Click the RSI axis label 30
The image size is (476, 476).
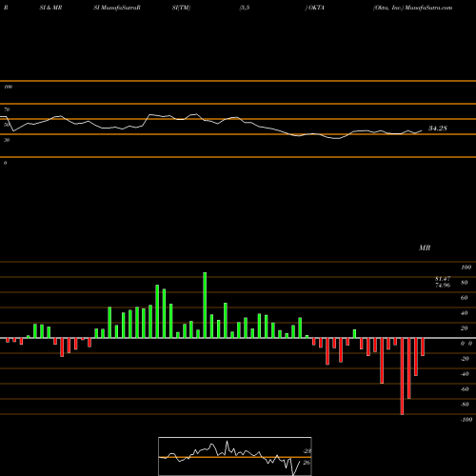pyautogui.click(x=7, y=140)
